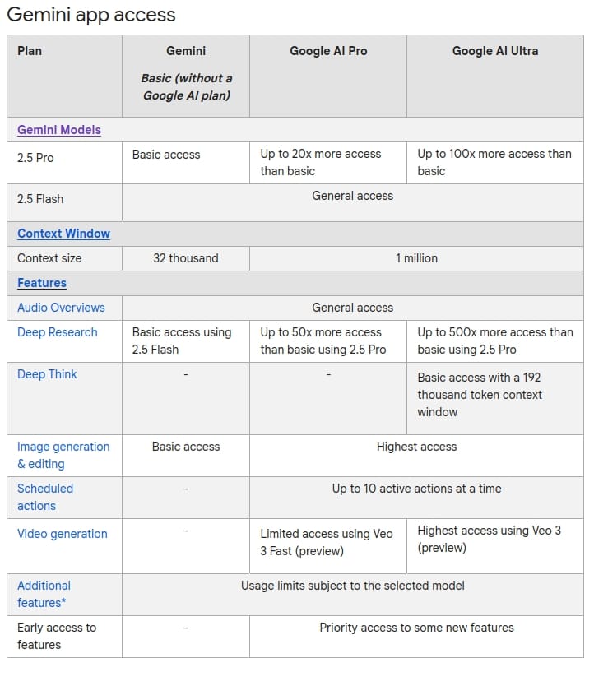Open the Scheduled actions link
Viewport: 594px width, 700px height.
point(45,497)
